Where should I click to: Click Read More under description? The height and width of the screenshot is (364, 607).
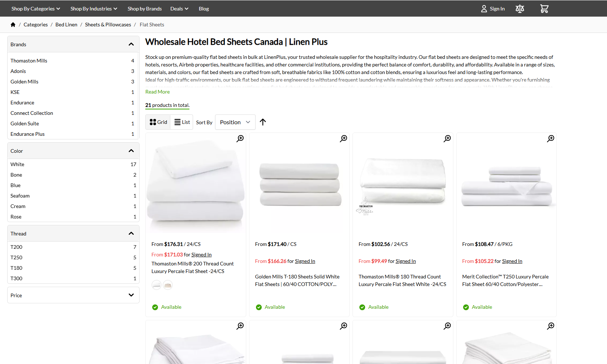point(158,92)
